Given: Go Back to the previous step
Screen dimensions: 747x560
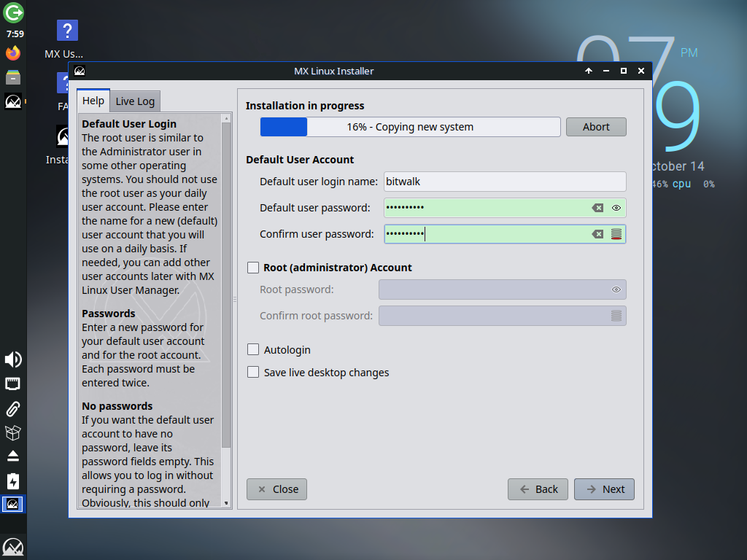Looking at the screenshot, I should 538,489.
